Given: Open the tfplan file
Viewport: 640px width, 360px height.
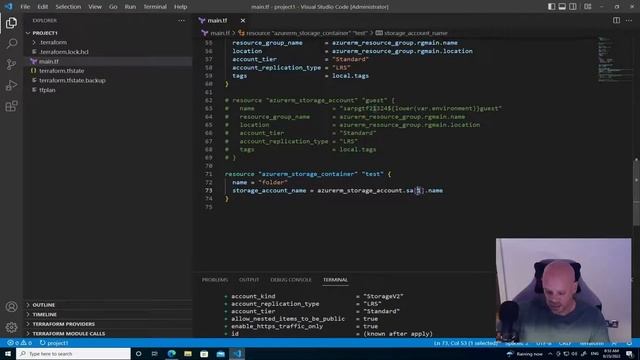Looking at the screenshot, I should point(107,90).
